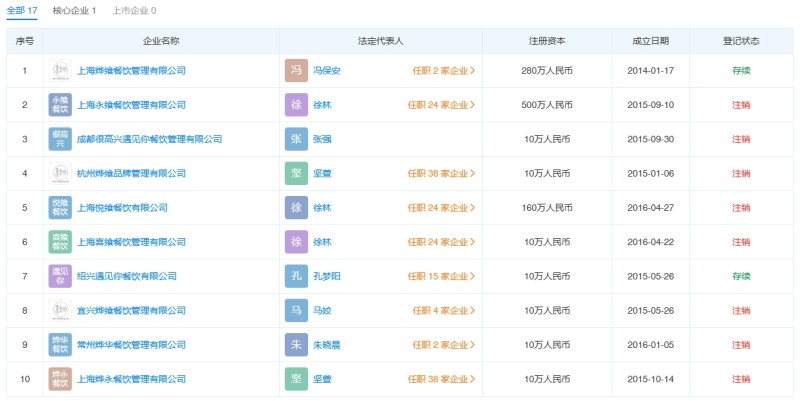Expand 任职 38 家企业 in the 杭州烨翰 row
The image size is (800, 401).
(441, 173)
